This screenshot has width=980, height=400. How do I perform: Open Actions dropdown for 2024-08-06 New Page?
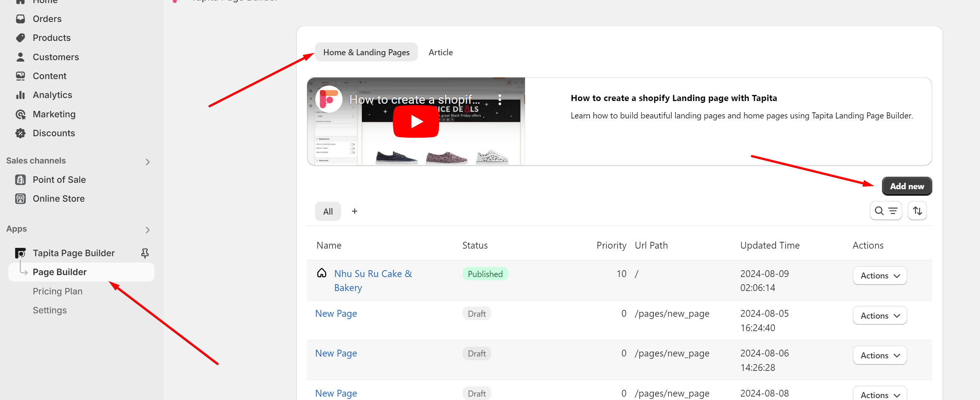click(x=880, y=355)
